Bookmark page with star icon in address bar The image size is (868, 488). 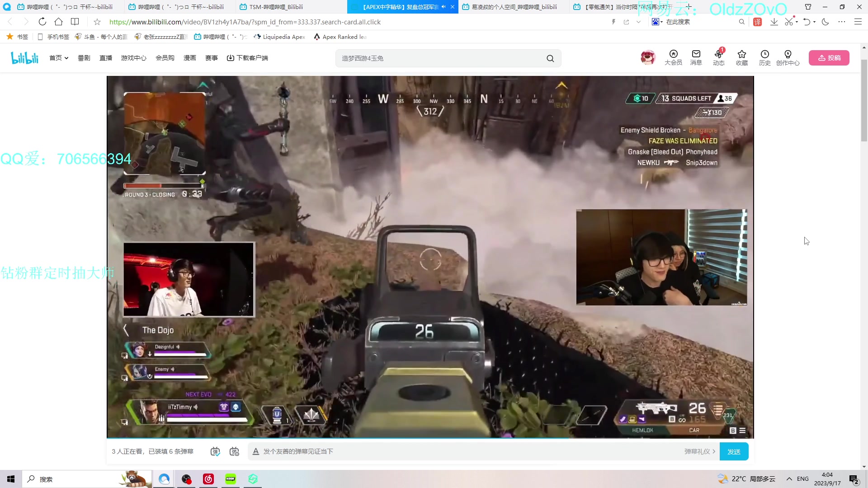[97, 22]
